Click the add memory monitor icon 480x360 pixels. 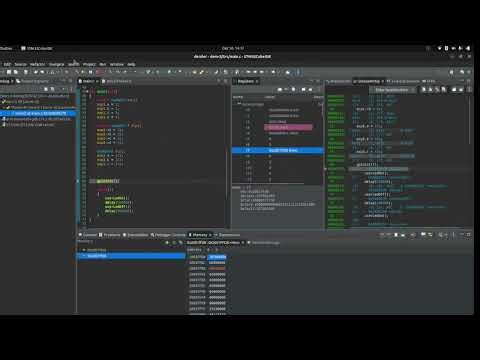coord(168,242)
